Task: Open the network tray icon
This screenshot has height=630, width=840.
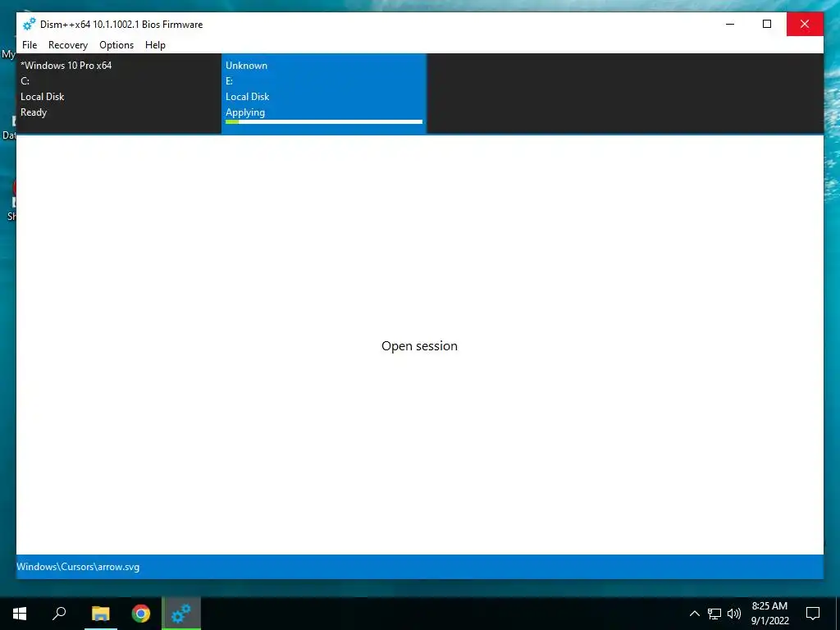Action: [714, 614]
